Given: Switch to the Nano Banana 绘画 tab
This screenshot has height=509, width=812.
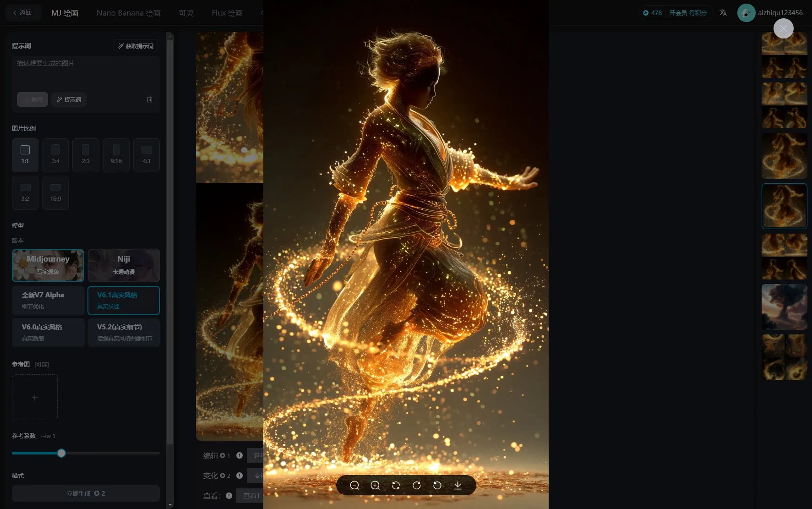Looking at the screenshot, I should coord(128,13).
